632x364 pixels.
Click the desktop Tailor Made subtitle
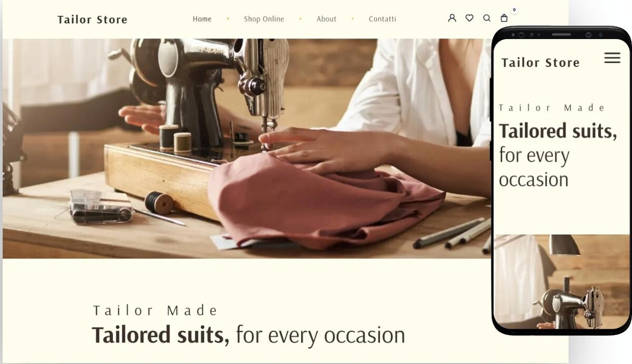pos(155,311)
